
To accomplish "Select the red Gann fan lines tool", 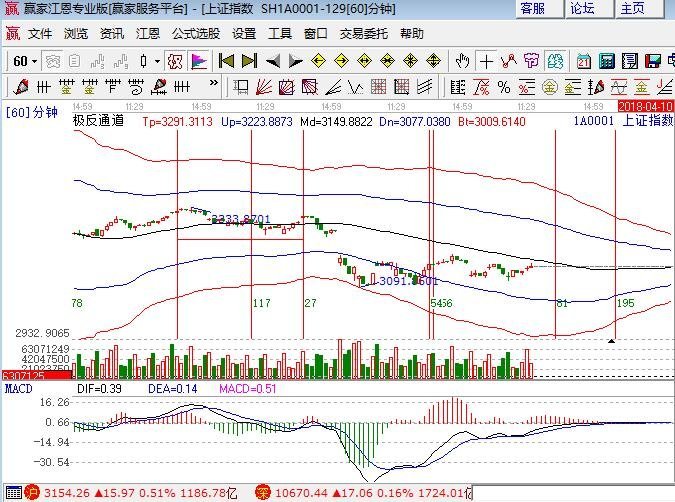I will point(263,87).
